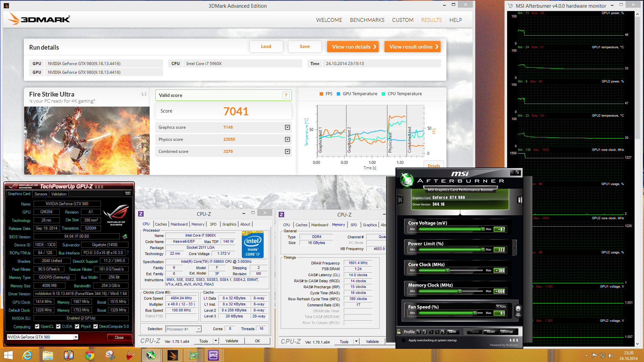Click the Afterburner Settings button
The width and height of the screenshot is (644, 362).
point(506,331)
